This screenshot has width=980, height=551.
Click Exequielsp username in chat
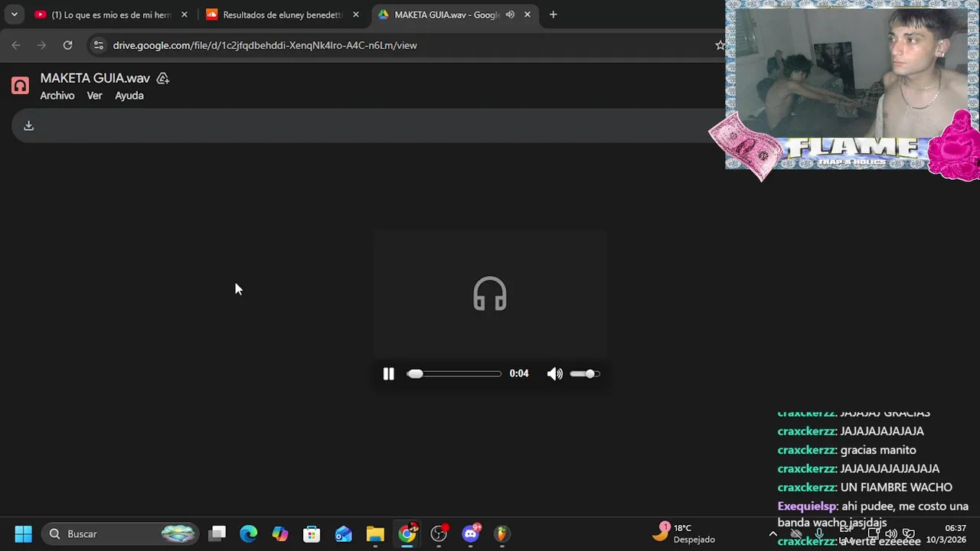[807, 506]
